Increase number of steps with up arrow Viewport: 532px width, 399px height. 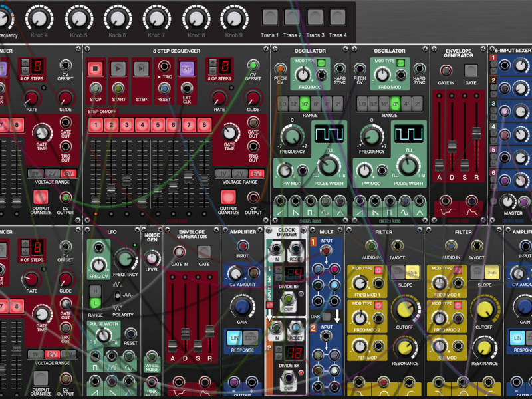(211, 63)
